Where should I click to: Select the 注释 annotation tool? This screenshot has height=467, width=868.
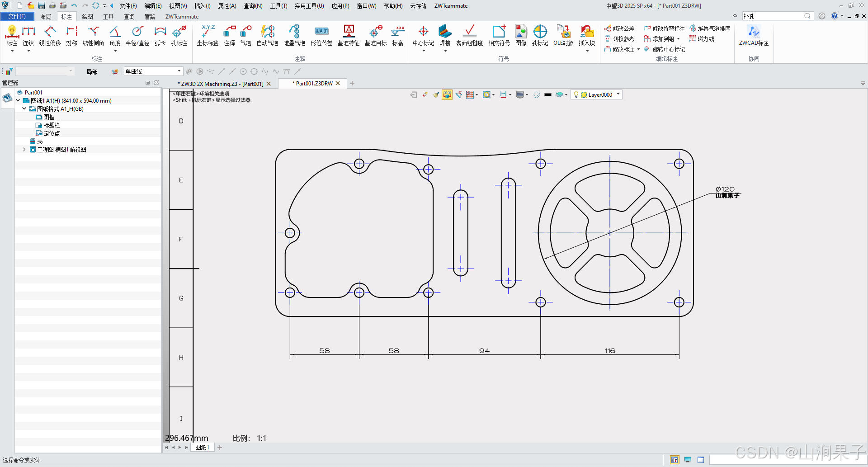pos(229,36)
